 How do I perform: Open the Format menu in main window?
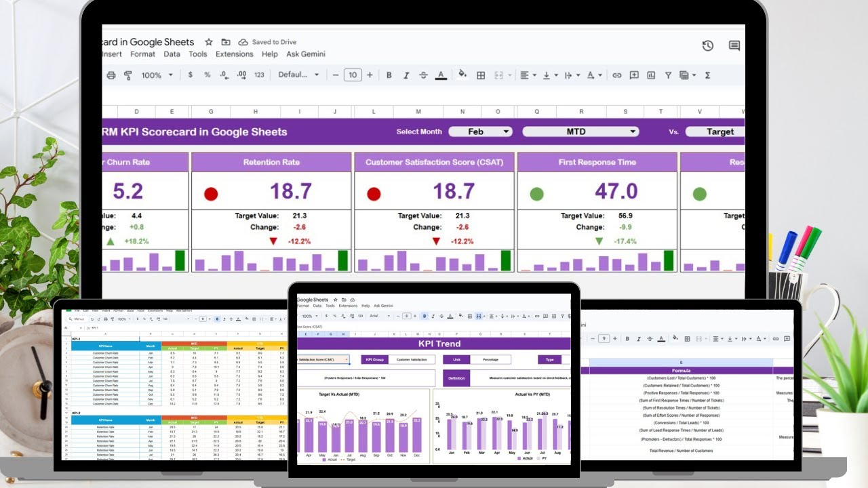[142, 54]
